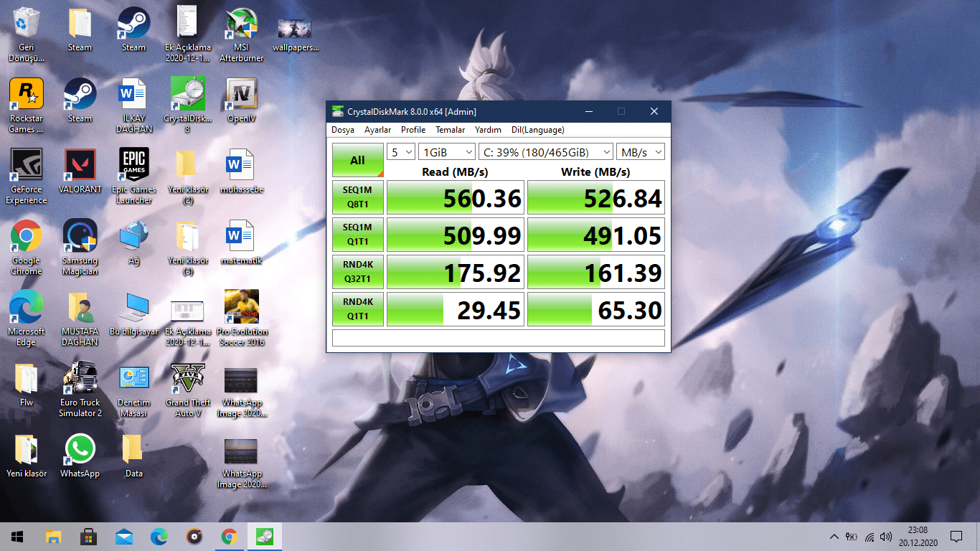Click the Windows Start button
Image resolution: width=980 pixels, height=551 pixels.
17,536
